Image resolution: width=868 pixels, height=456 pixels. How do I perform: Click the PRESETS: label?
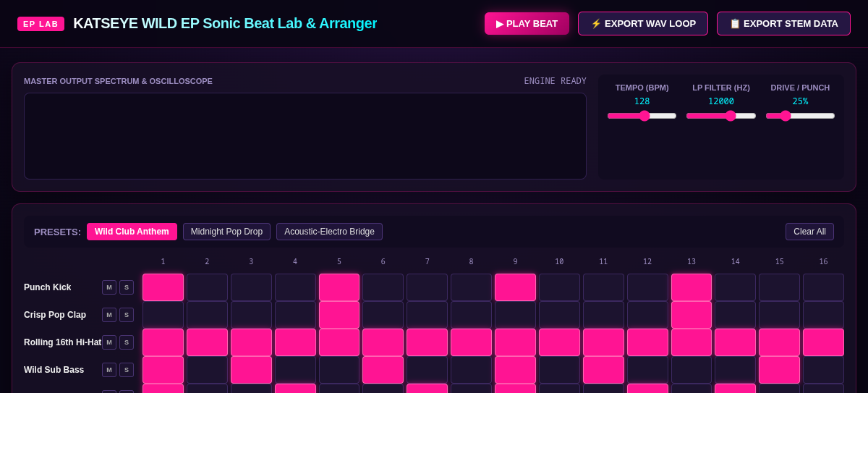pyautogui.click(x=58, y=232)
